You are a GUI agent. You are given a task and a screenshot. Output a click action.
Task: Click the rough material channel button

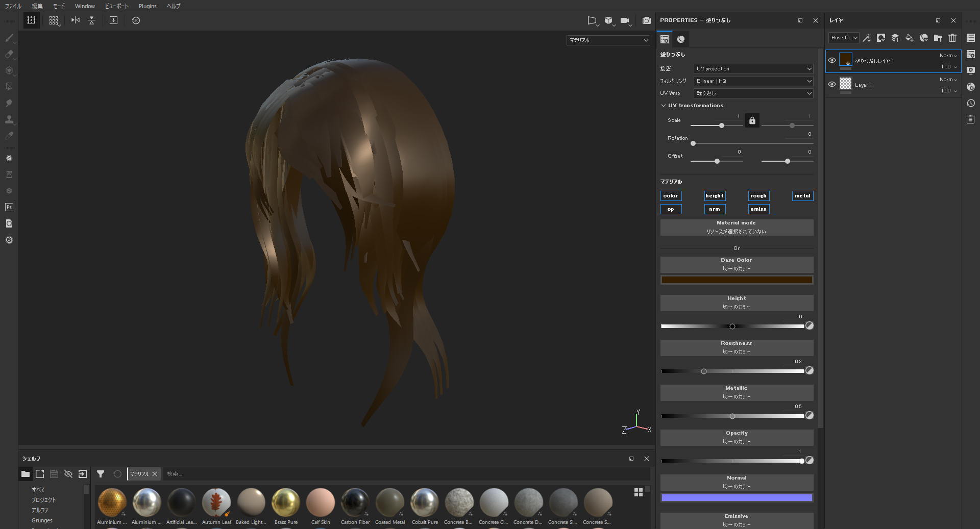[758, 196]
